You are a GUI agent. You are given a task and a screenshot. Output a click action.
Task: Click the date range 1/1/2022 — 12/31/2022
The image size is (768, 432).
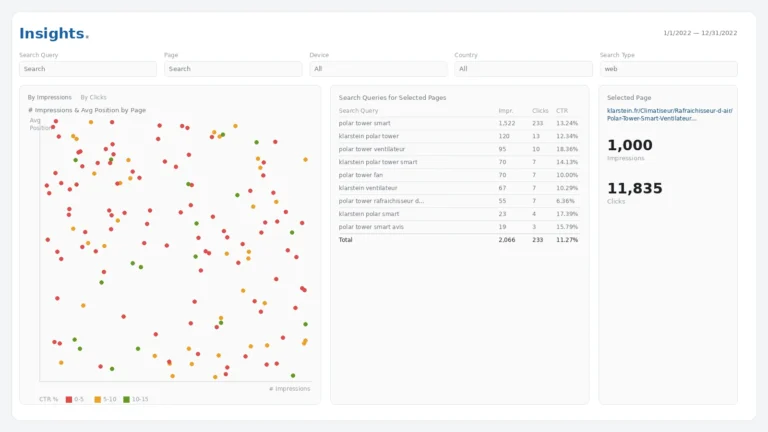tap(700, 33)
